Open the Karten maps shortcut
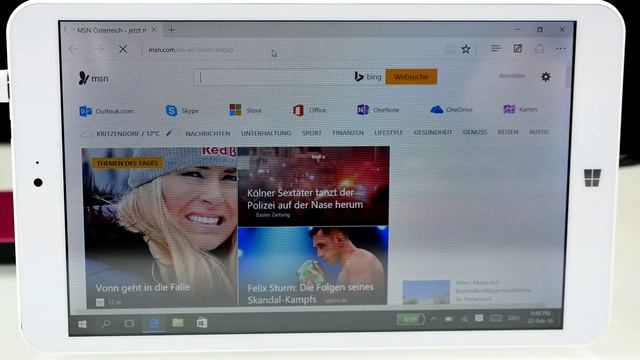Screen dimensions: 640x360 point(520,109)
